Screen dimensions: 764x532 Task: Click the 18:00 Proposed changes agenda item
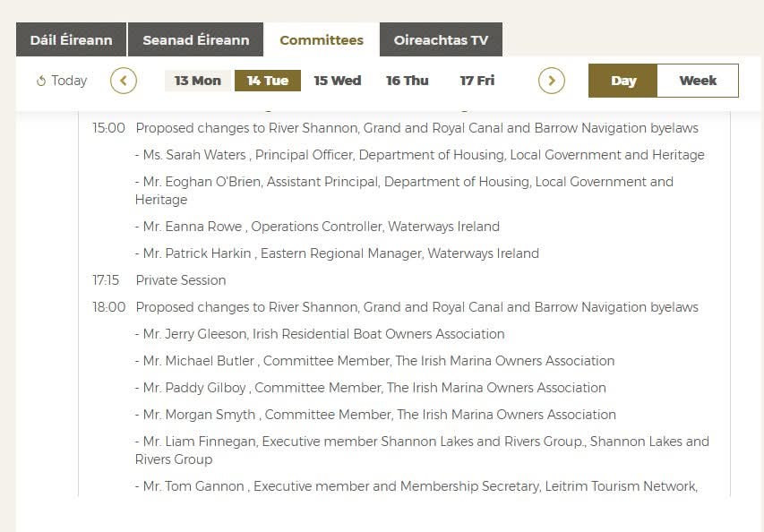coord(417,307)
